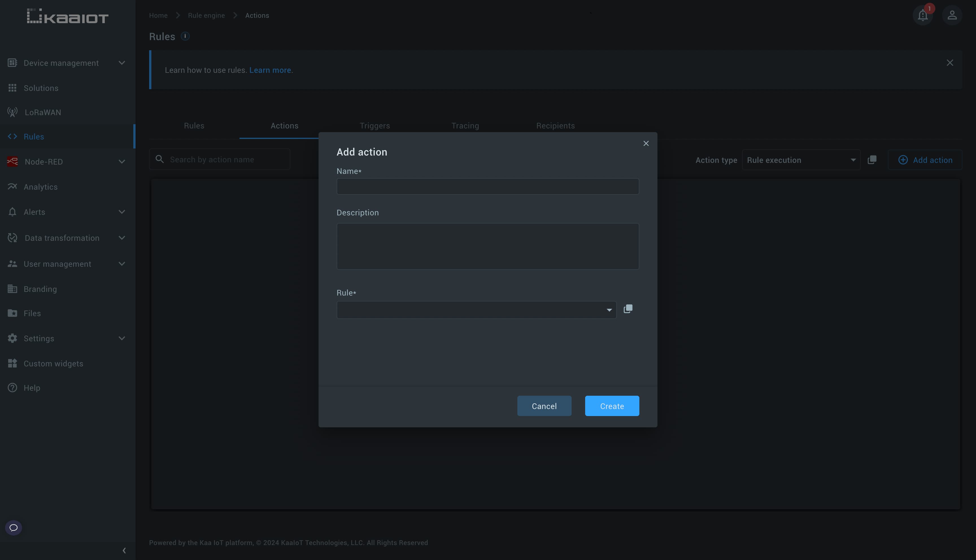Click the search magnifier icon

pos(160,159)
